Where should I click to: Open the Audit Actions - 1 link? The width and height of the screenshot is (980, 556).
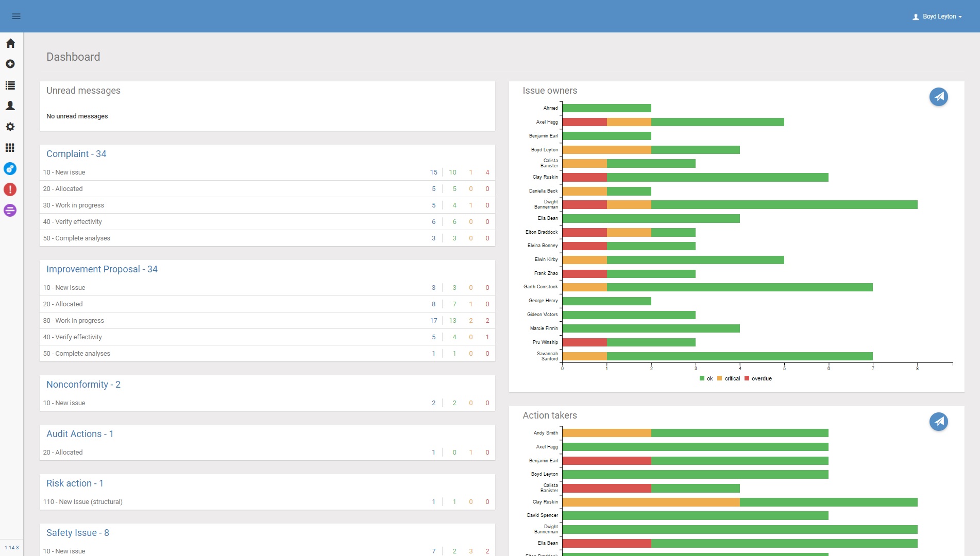pos(80,434)
